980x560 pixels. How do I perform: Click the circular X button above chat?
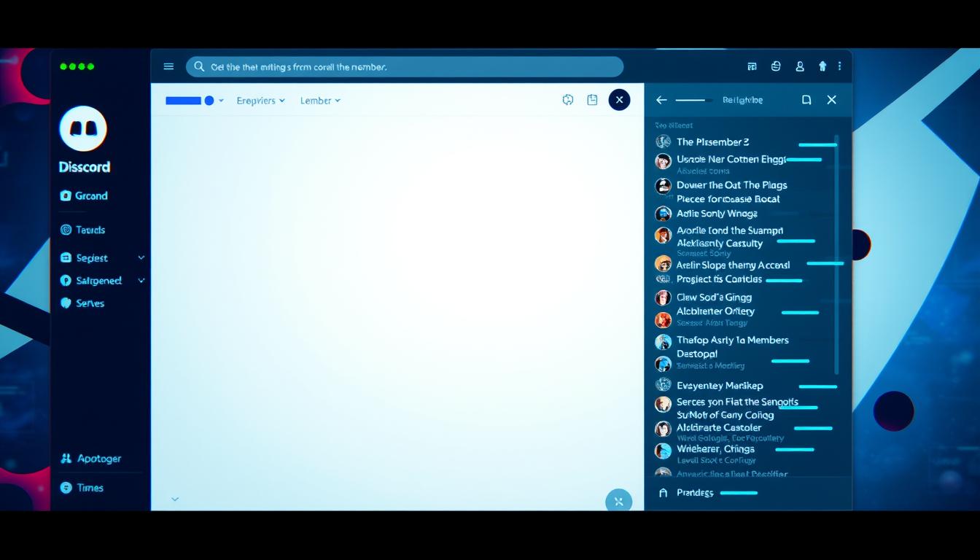click(619, 100)
